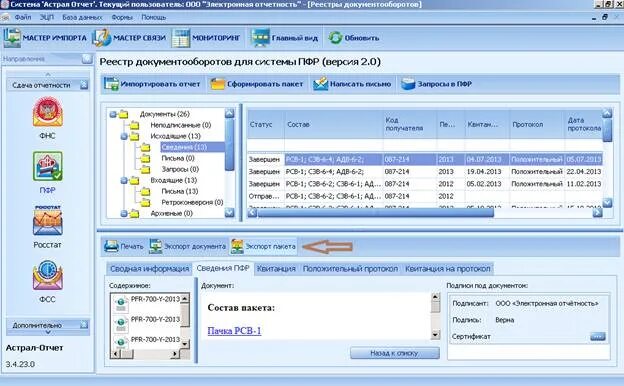Open the Файл menu
The image size is (624, 386).
[23, 18]
